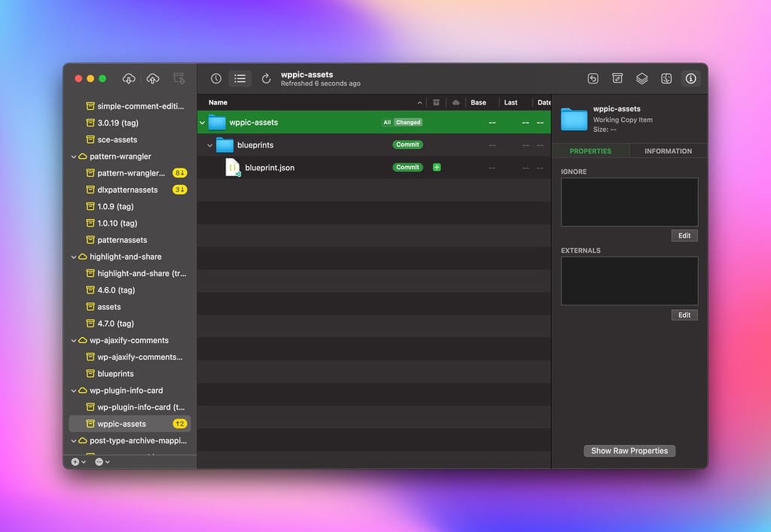Click inside the EXTERNALS text box
Screen dimensions: 771x532
pos(629,281)
